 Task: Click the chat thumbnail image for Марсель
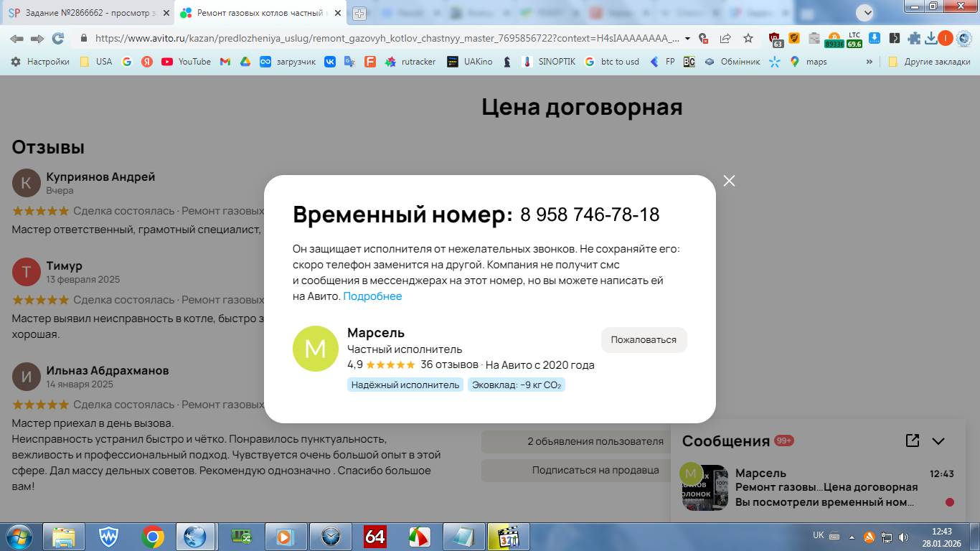point(705,488)
